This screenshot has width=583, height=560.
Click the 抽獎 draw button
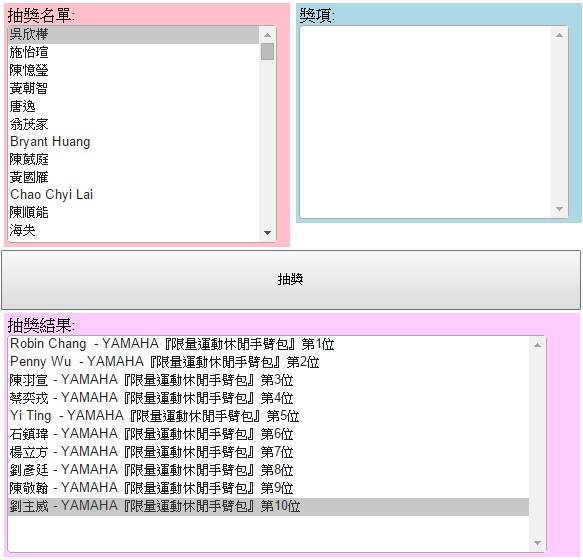click(x=291, y=280)
